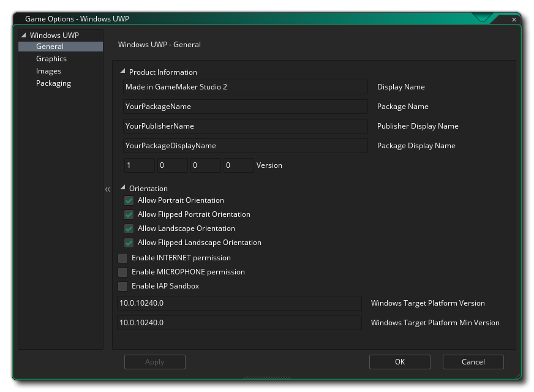Select the General options page

(50, 46)
